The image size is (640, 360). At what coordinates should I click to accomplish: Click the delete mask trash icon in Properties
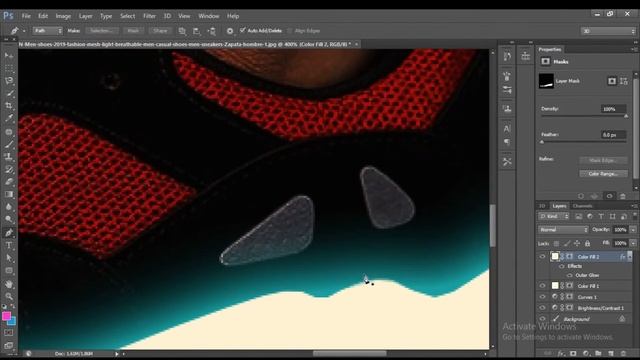tap(623, 196)
